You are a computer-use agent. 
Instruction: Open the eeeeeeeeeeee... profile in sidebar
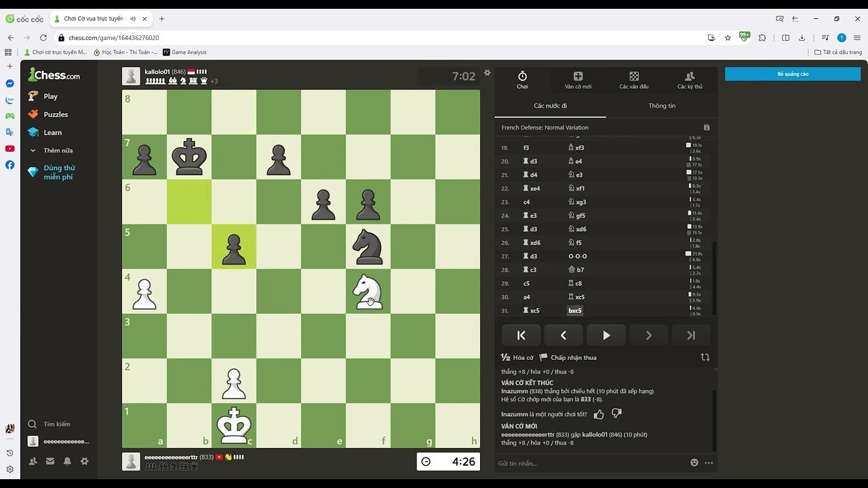click(x=58, y=441)
